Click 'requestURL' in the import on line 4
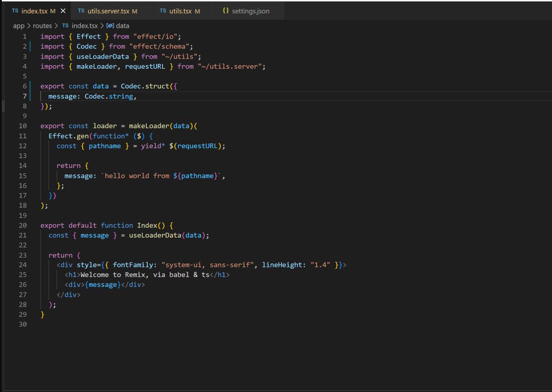 pyautogui.click(x=145, y=67)
